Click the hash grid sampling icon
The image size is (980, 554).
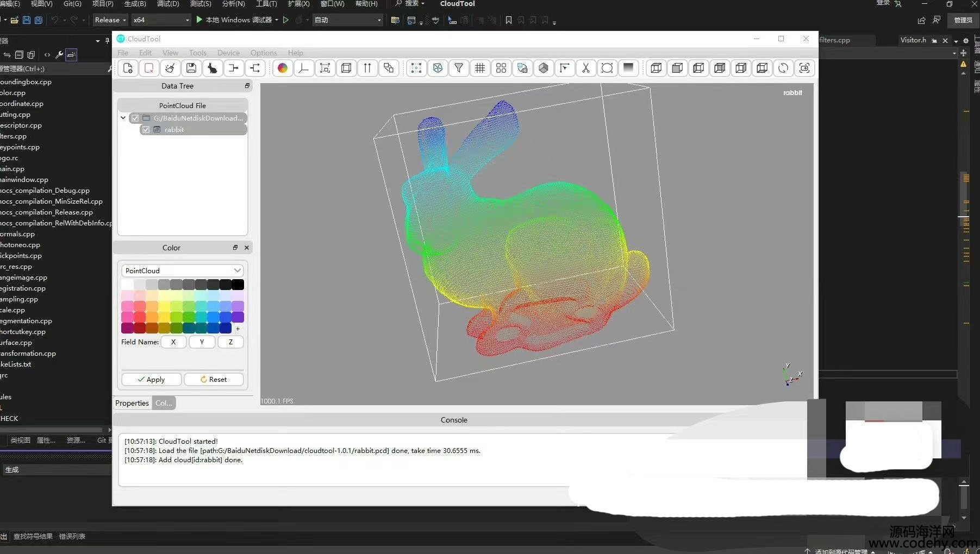point(480,68)
